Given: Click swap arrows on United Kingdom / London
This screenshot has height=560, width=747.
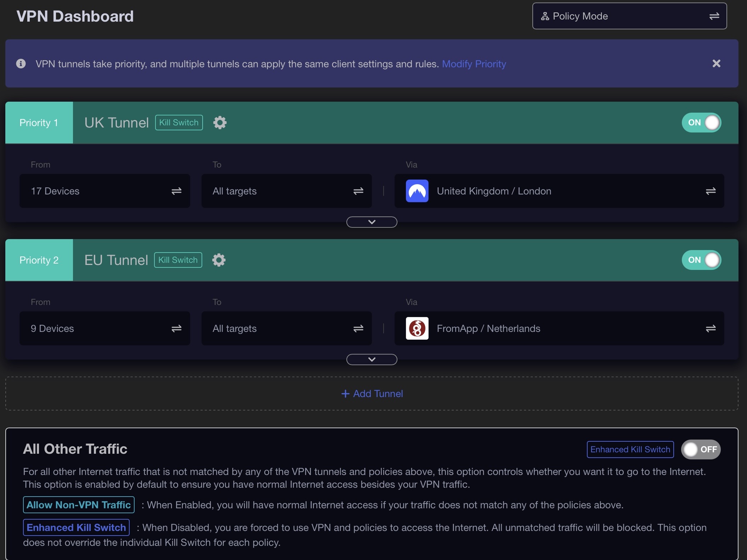Looking at the screenshot, I should (711, 191).
